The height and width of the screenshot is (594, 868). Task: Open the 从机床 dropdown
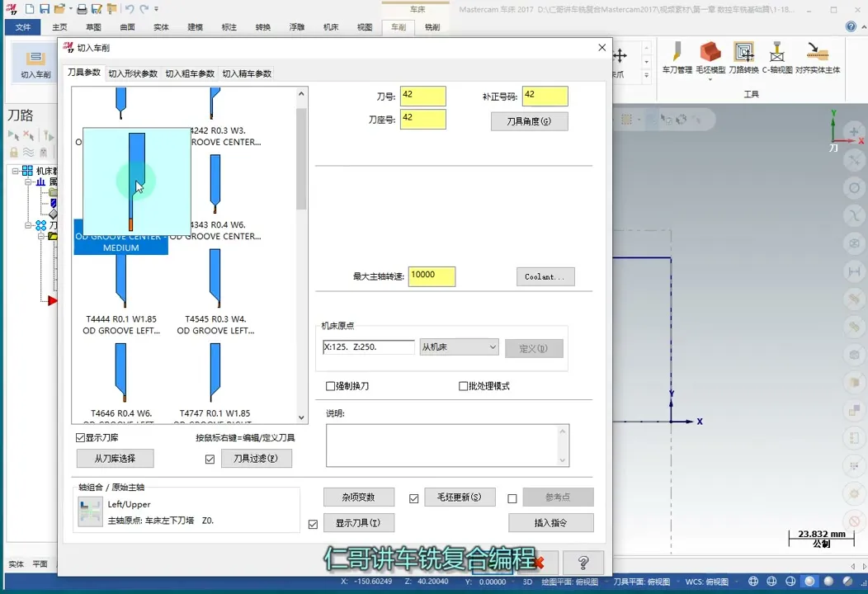click(x=459, y=347)
